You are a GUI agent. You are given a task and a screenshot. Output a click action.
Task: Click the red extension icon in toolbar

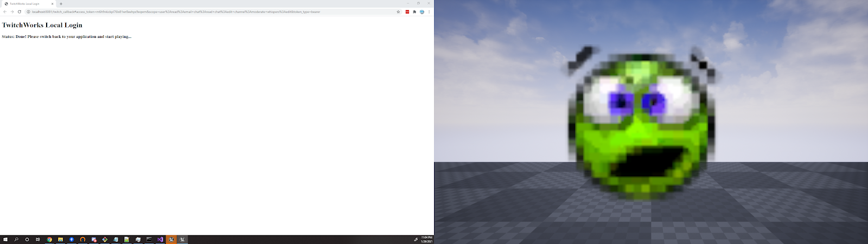(407, 11)
